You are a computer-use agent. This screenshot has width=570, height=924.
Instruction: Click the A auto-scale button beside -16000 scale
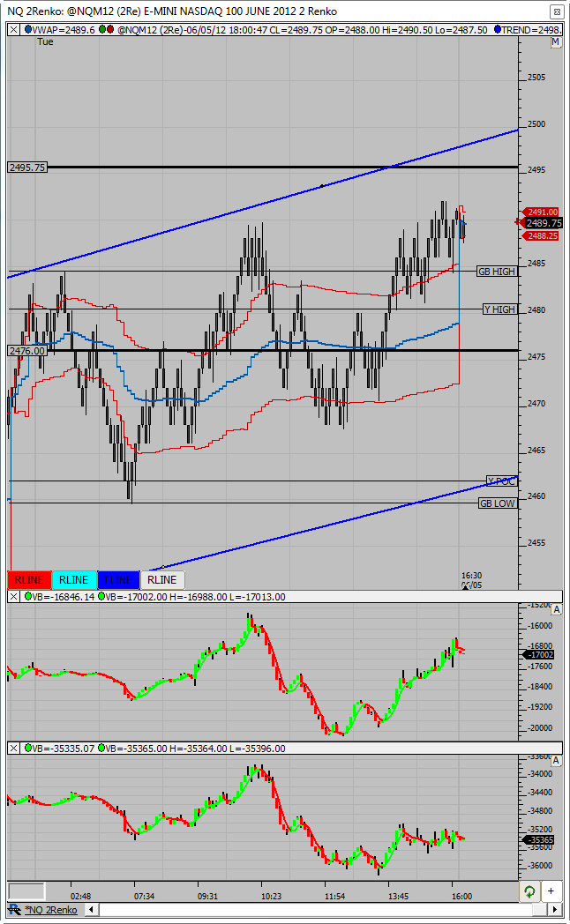557,610
